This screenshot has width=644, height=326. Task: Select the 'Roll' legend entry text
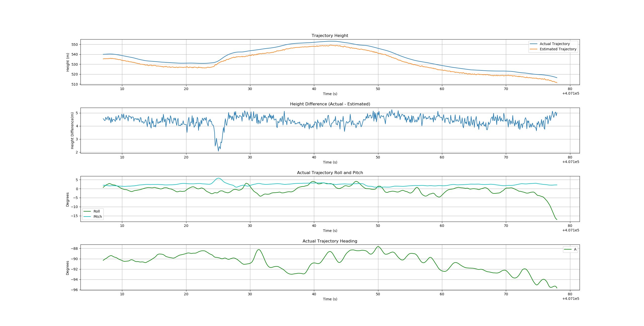tap(97, 211)
